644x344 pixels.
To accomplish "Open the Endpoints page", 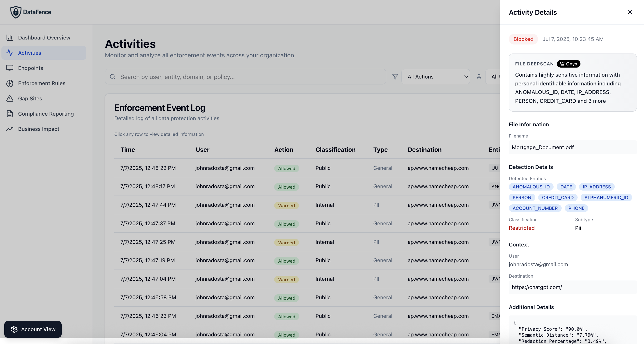I will pos(44,68).
